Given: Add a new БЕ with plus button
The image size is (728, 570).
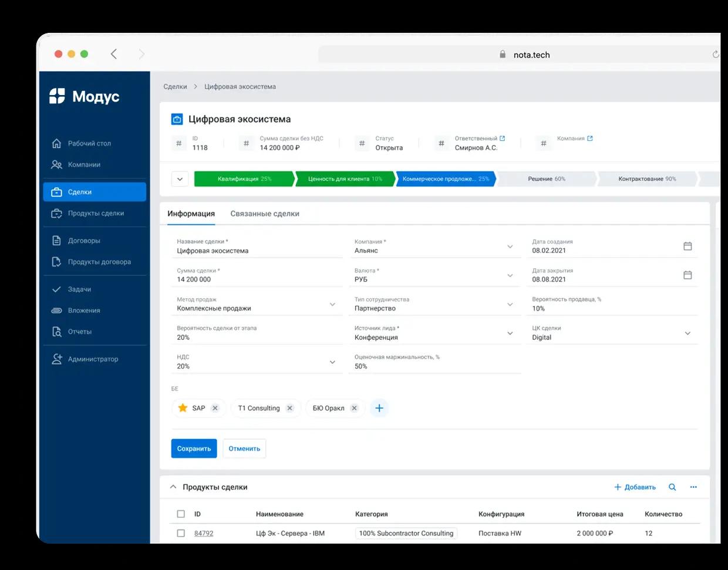Looking at the screenshot, I should pyautogui.click(x=379, y=408).
